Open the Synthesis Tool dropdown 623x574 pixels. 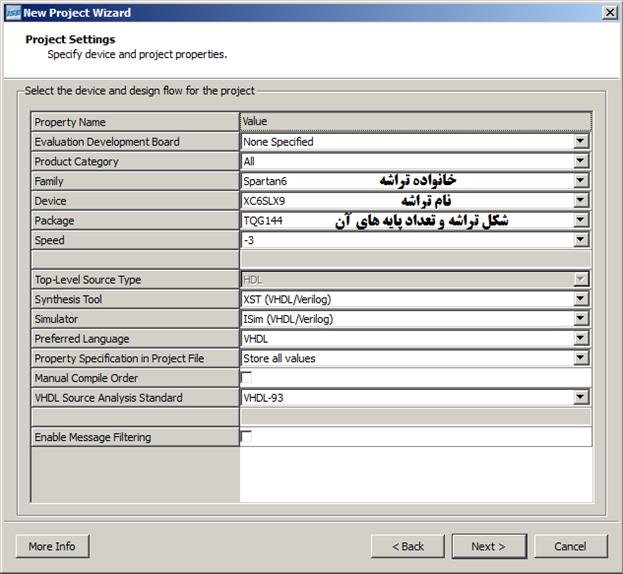pyautogui.click(x=580, y=299)
